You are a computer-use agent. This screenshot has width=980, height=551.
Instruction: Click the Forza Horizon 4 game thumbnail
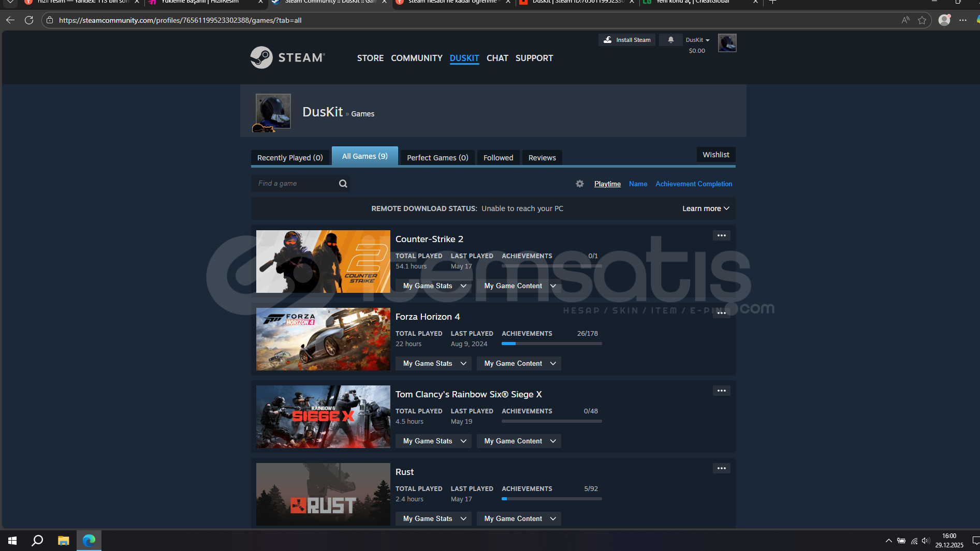[323, 339]
